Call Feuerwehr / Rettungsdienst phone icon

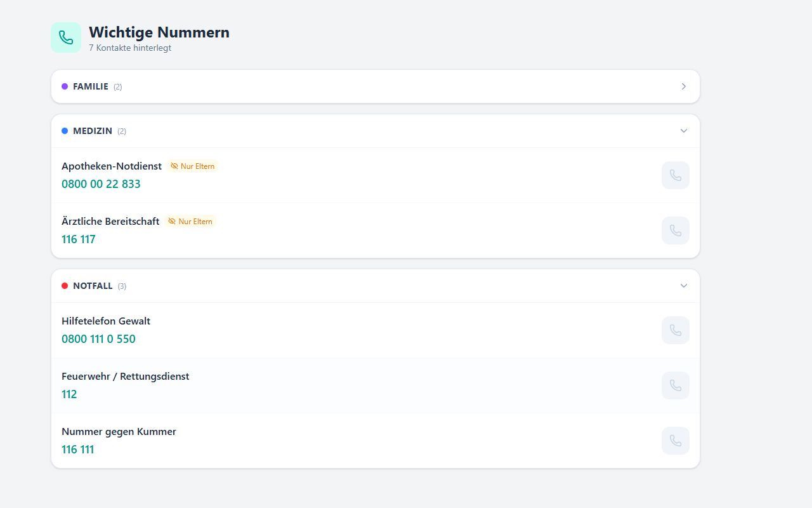coord(675,385)
